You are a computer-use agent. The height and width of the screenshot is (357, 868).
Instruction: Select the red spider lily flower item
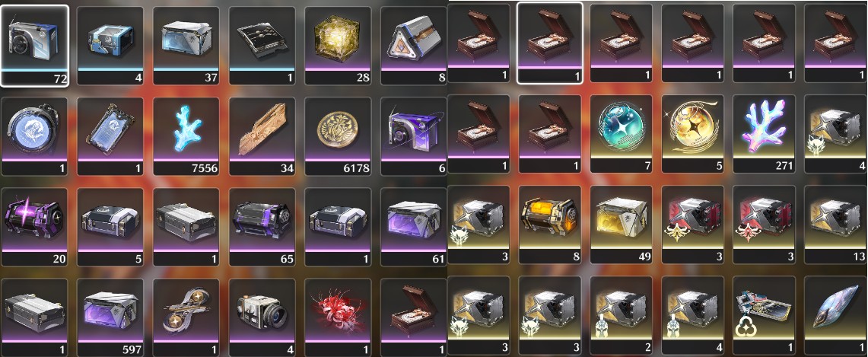[339, 317]
